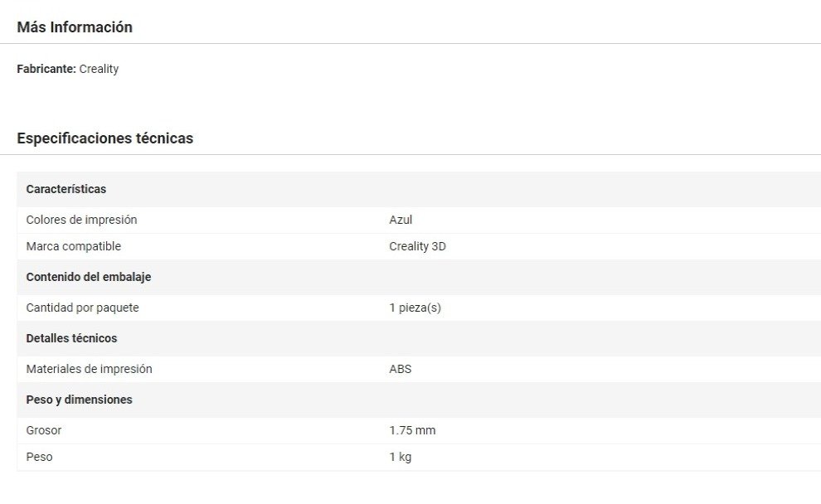
Task: Select the Azul color value
Action: pos(401,220)
